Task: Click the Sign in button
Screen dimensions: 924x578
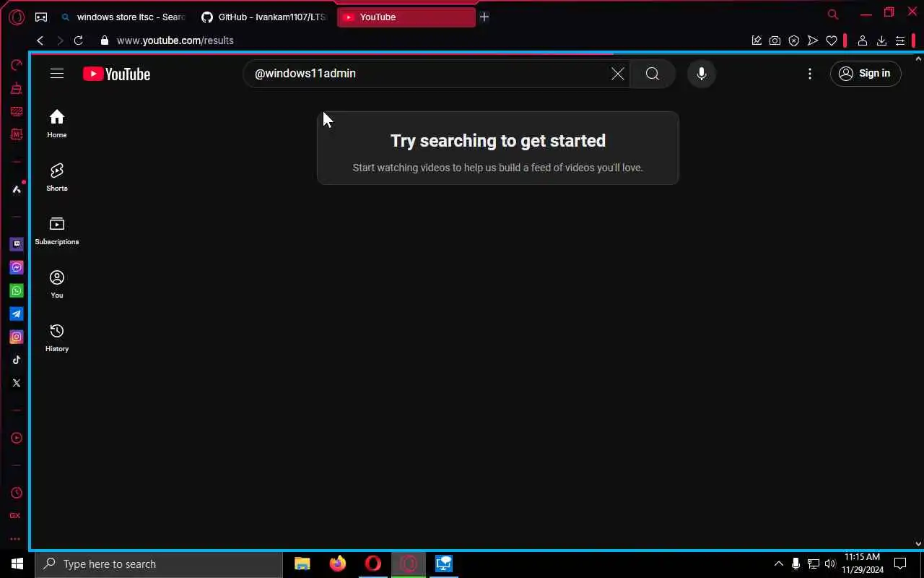Action: 866,74
